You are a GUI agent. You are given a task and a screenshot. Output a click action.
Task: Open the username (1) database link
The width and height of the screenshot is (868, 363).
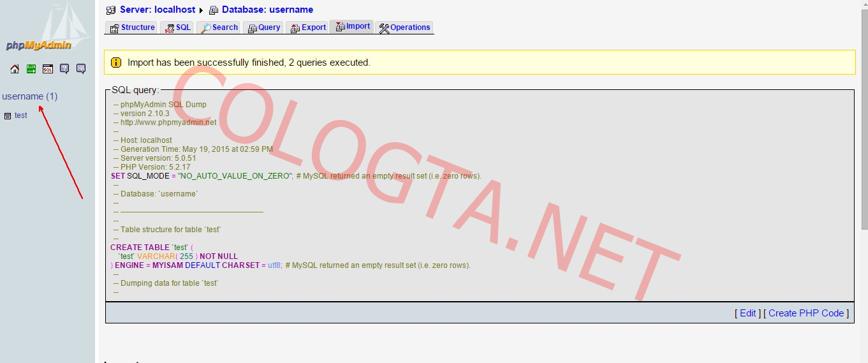pyautogui.click(x=29, y=96)
